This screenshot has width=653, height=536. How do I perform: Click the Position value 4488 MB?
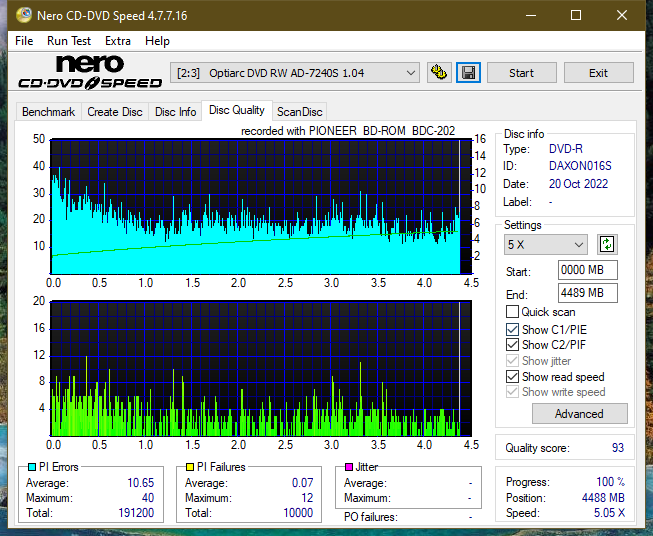point(603,498)
